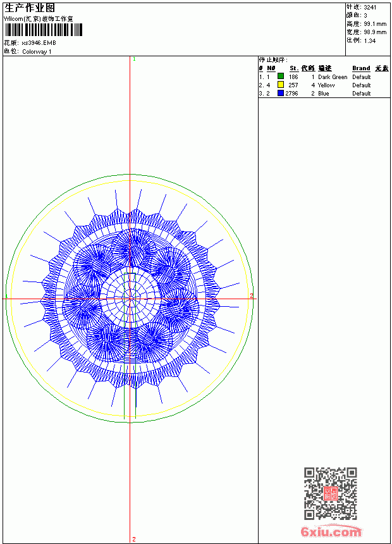Viewport: 392px width, 544px height.
Task: Click the N# column header
Action: pos(271,68)
